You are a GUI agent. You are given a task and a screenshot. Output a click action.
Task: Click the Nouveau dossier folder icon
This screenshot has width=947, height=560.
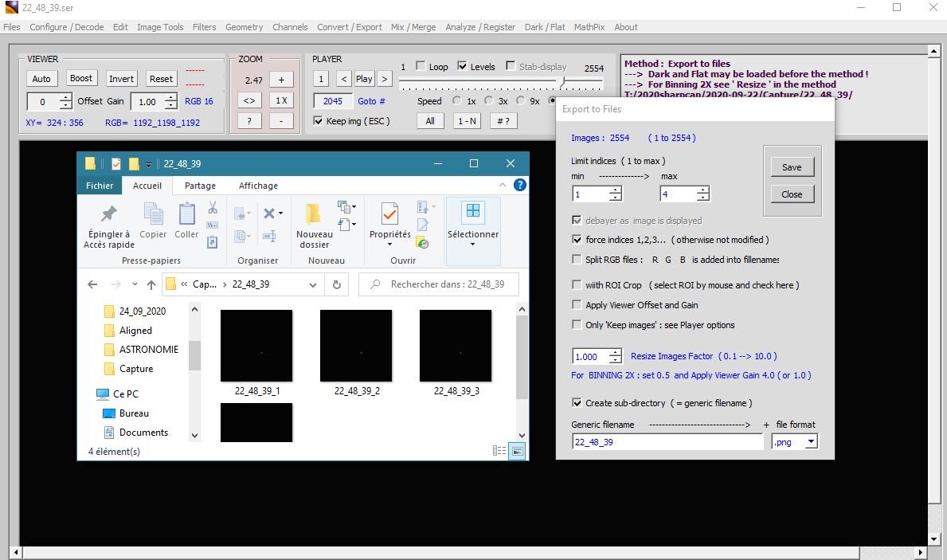tap(314, 213)
